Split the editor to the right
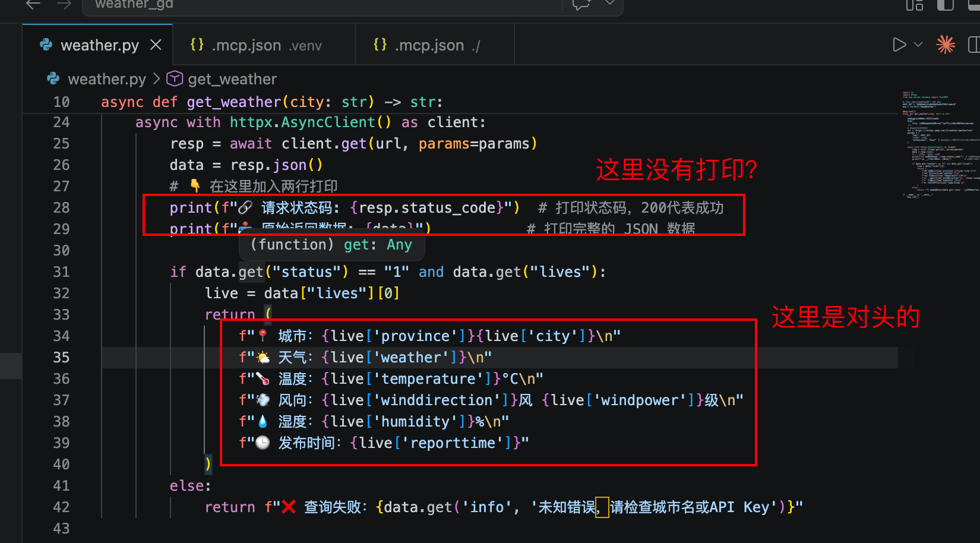The image size is (980, 543). (974, 45)
